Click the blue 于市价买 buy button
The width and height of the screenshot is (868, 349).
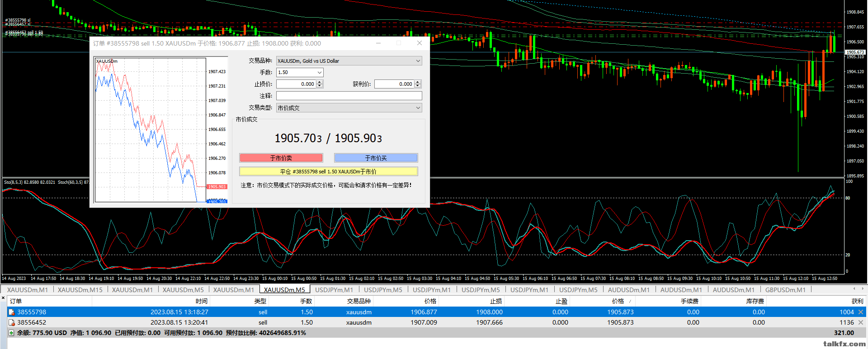click(376, 158)
